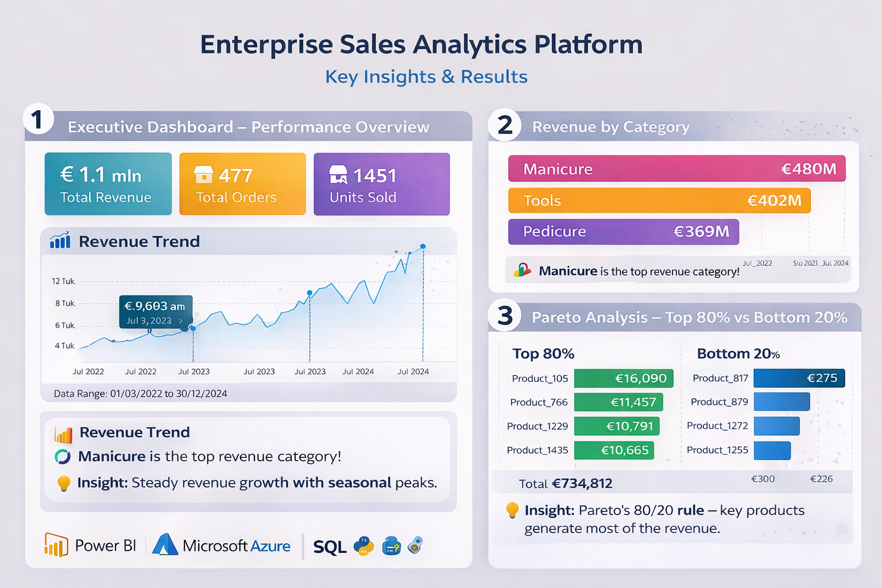Click the Power BI logo icon
Image resolution: width=882 pixels, height=588 pixels.
[56, 544]
